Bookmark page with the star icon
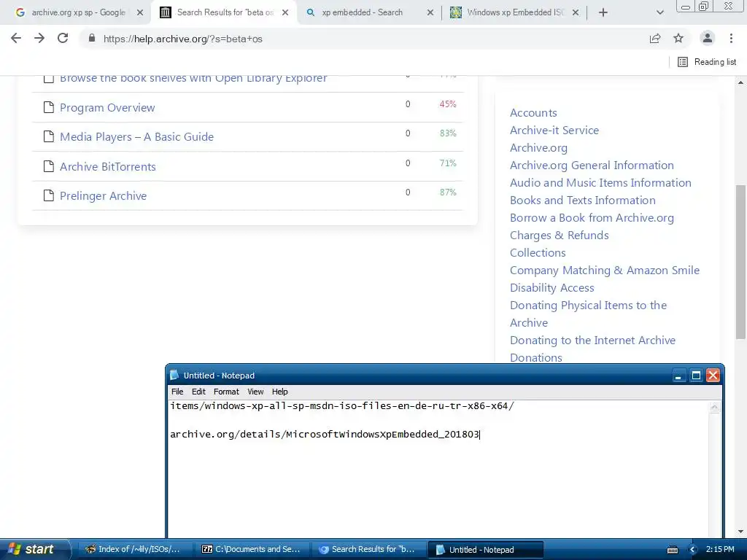 [678, 39]
